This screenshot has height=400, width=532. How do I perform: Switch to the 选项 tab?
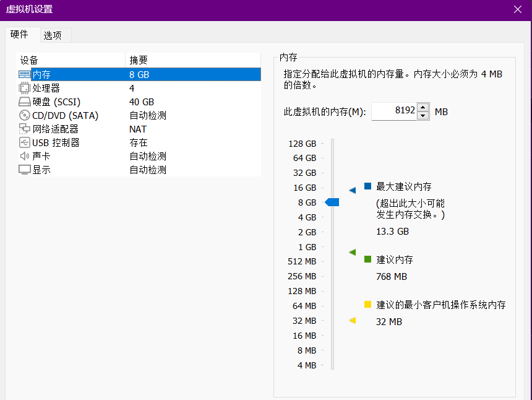point(53,35)
